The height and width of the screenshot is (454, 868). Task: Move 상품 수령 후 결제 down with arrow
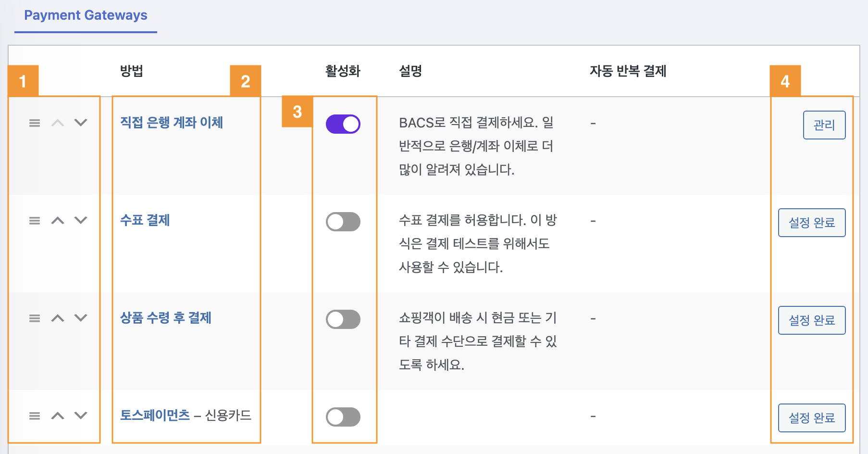[x=81, y=318]
